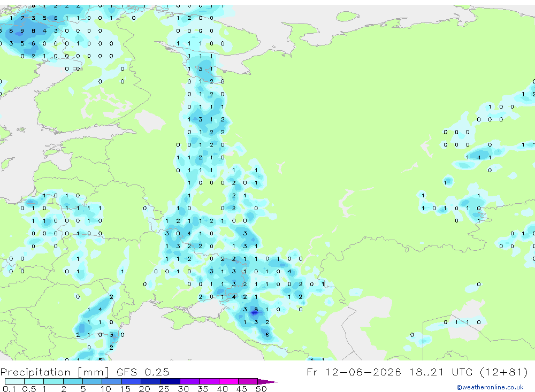Click the dark blue peak precipitation cell

click(x=255, y=312)
